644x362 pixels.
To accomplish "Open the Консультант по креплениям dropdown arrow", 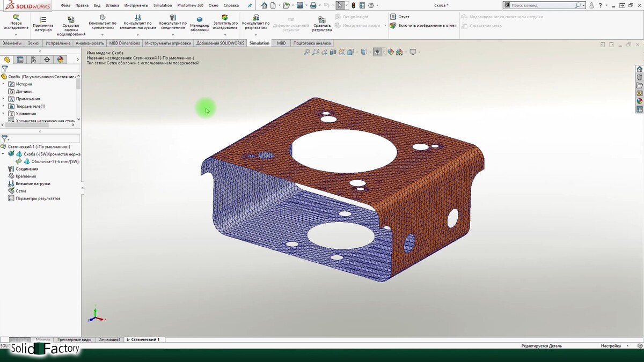I will (103, 35).
